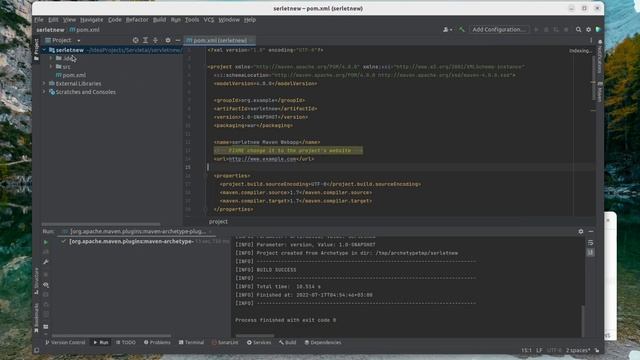Open Version Control tool window
Image resolution: width=640 pixels, height=360 pixels.
(x=65, y=342)
